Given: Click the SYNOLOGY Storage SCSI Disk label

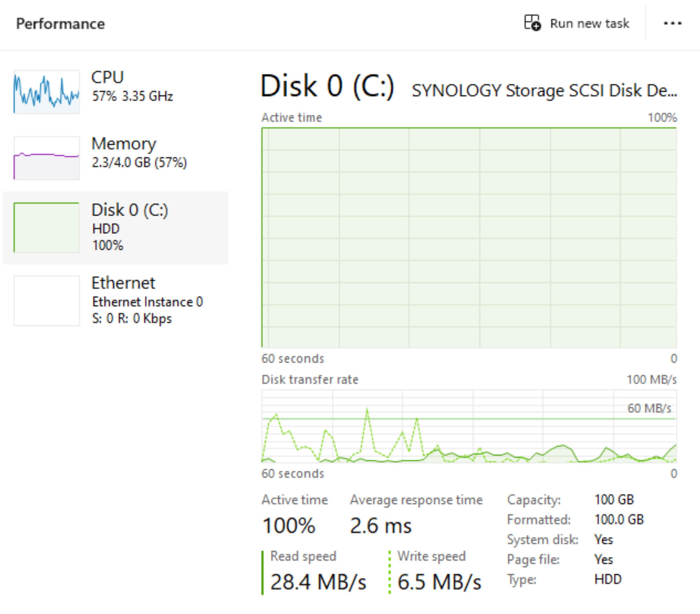Looking at the screenshot, I should (544, 91).
